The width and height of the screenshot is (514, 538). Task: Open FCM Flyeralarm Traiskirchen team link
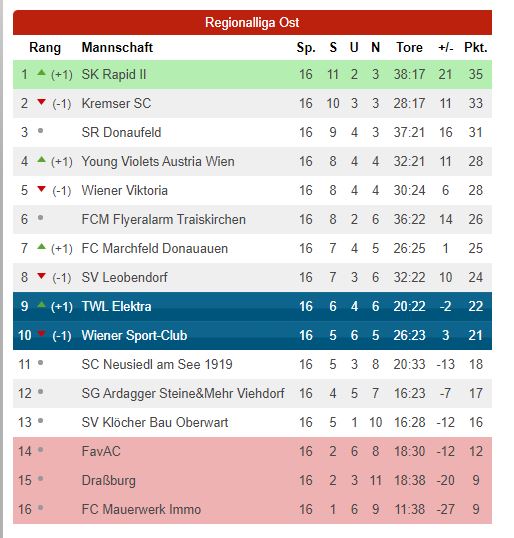point(164,219)
